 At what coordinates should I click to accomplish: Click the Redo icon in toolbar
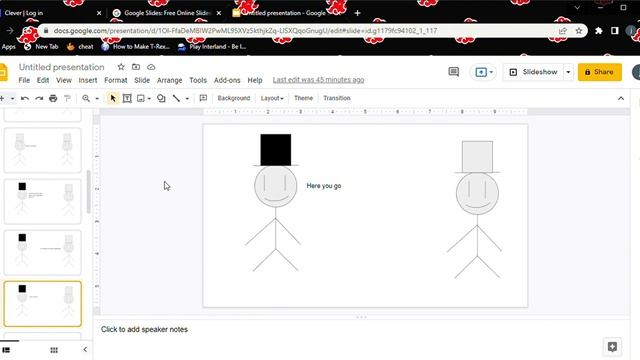tap(39, 98)
